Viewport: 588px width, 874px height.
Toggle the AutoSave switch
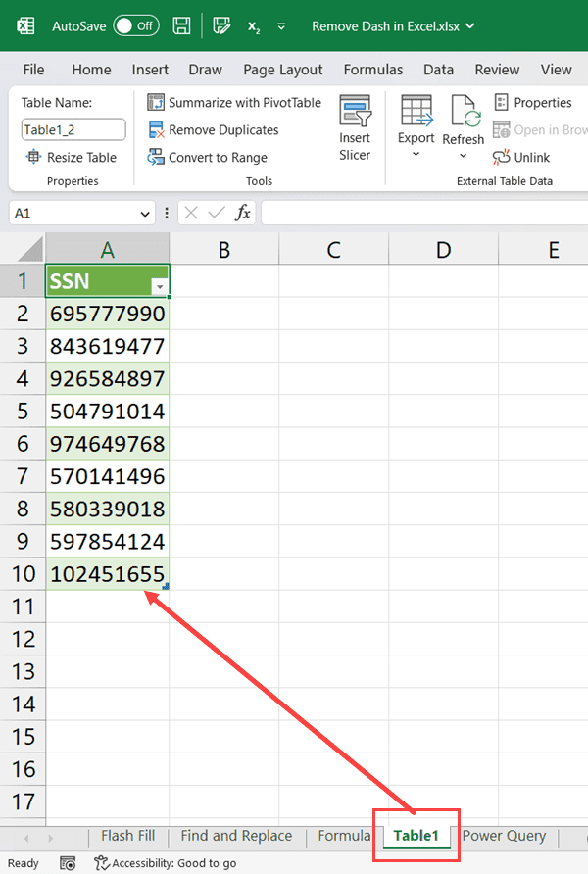(x=135, y=25)
